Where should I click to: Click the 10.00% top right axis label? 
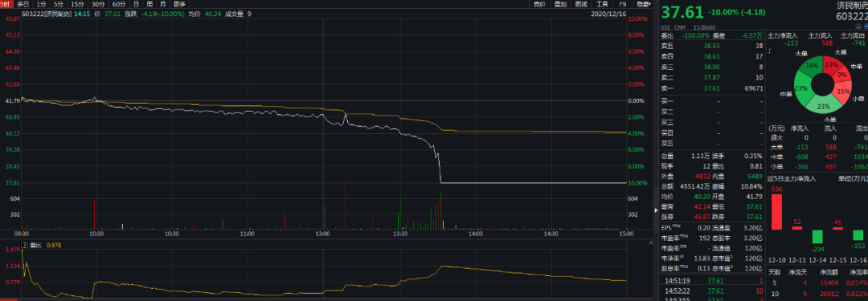[x=638, y=18]
